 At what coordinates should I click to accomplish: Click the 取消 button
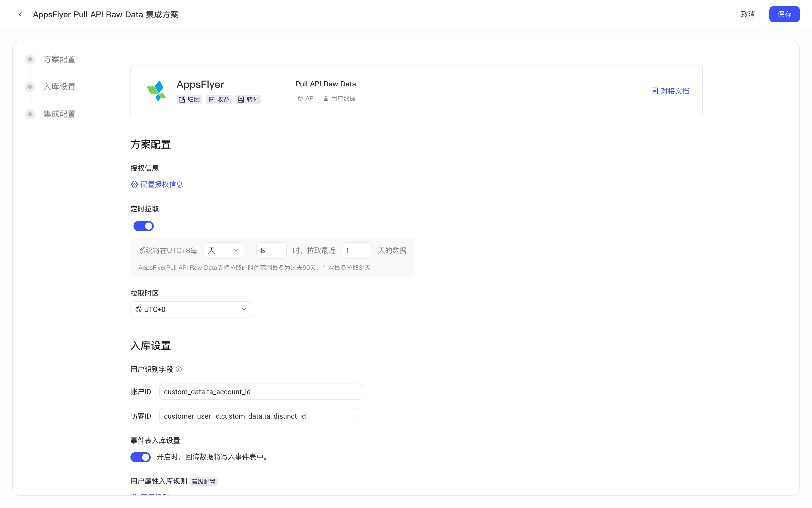pos(748,14)
